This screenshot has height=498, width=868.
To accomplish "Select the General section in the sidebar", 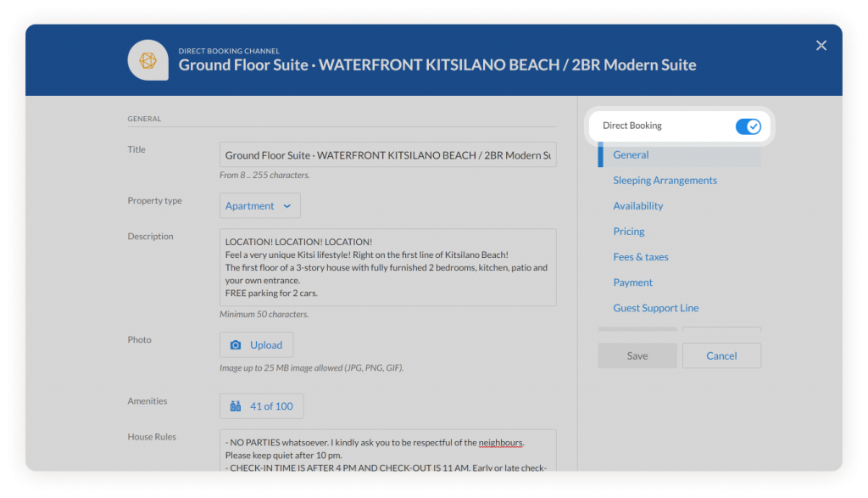I will 631,155.
